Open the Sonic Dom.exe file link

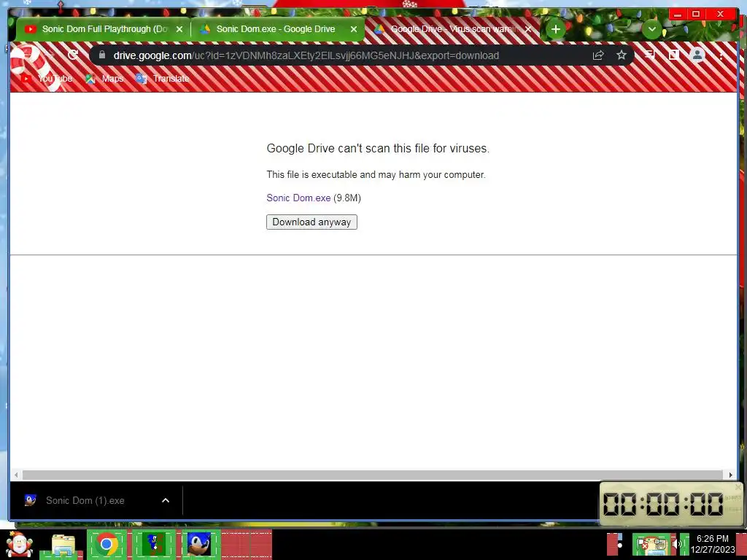tap(298, 198)
